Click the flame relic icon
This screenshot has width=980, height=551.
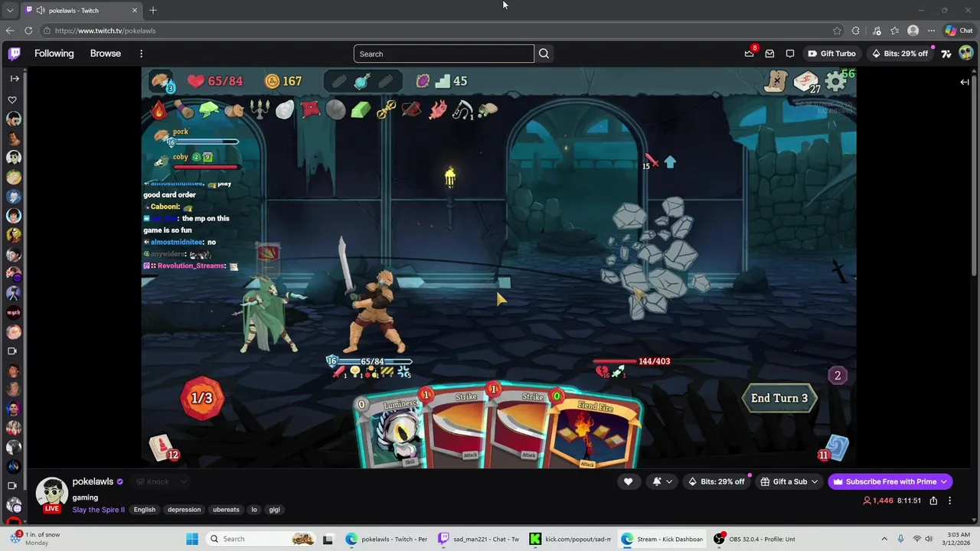pos(158,110)
